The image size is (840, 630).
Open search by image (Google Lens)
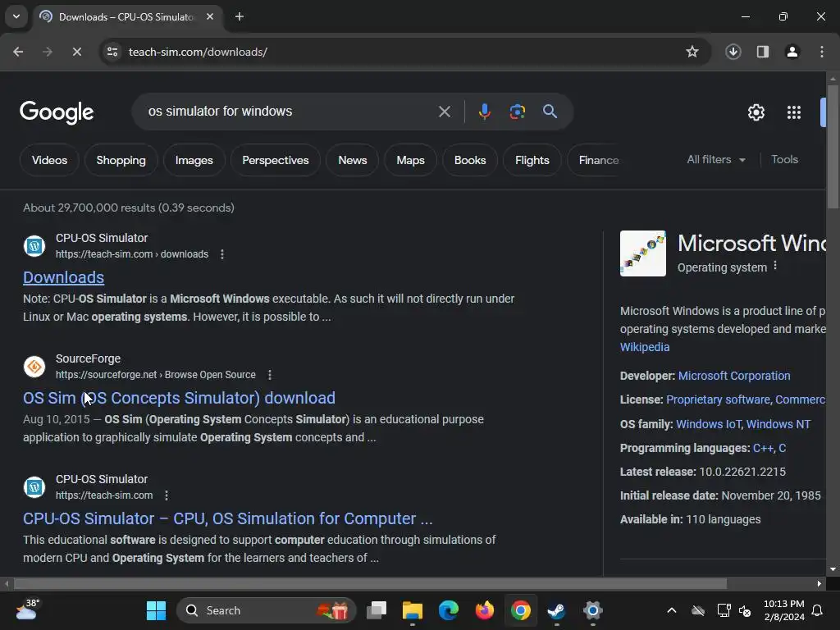pyautogui.click(x=517, y=112)
